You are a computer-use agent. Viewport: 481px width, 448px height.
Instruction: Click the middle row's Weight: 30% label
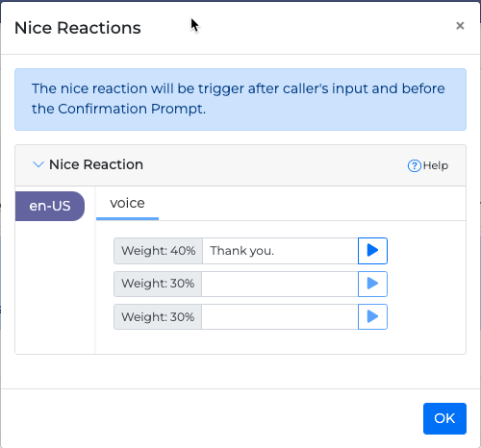[x=158, y=284]
